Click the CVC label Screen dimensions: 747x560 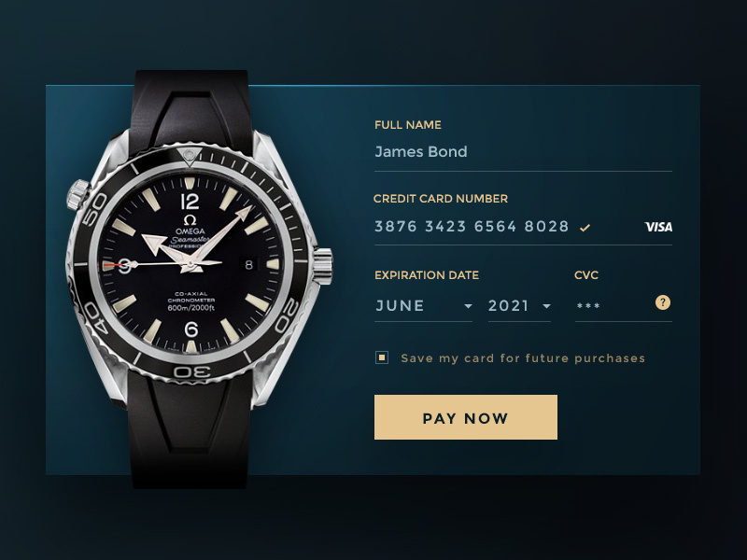pos(586,275)
